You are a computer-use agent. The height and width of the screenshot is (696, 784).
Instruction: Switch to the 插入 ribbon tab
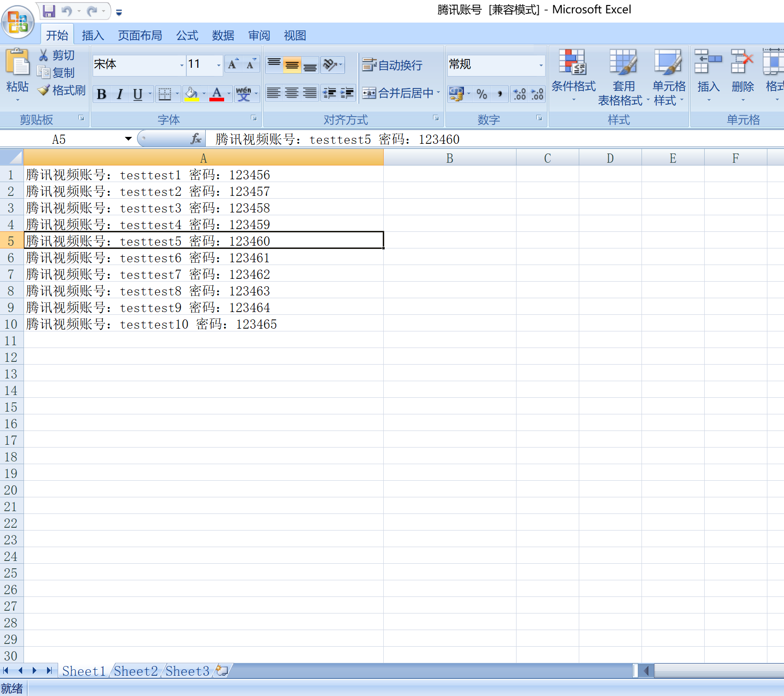click(x=93, y=35)
